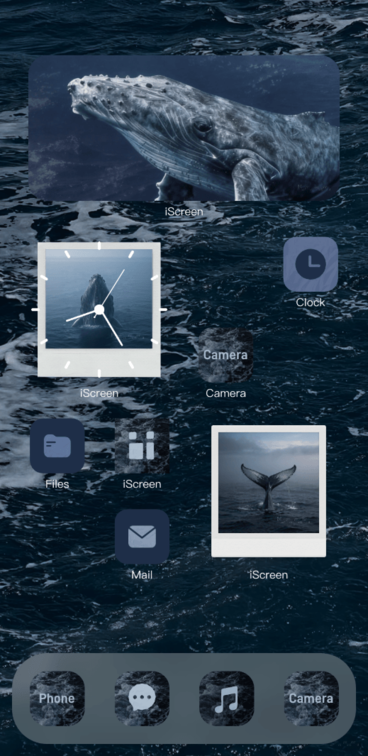
Task: Launch the Mail app
Action: point(142,537)
